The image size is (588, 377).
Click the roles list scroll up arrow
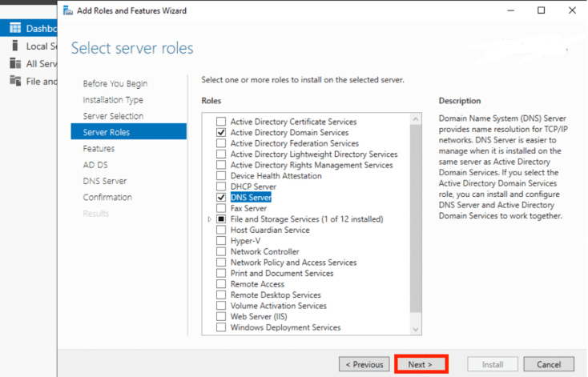coord(416,119)
